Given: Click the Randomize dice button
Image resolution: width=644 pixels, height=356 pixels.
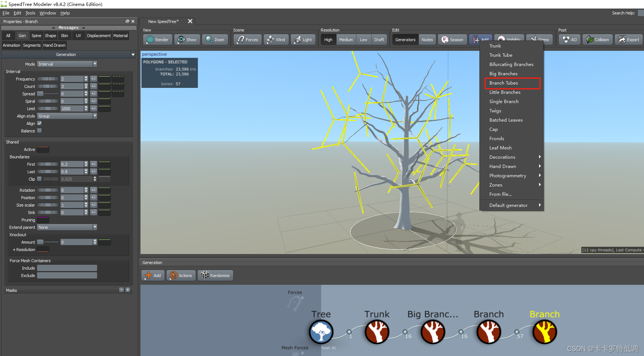Looking at the screenshot, I should 215,276.
